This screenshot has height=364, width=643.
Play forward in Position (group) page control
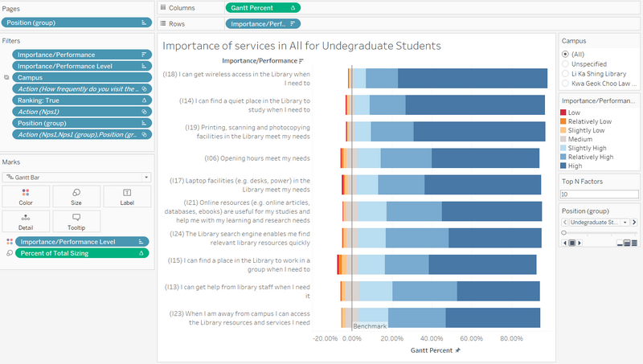pyautogui.click(x=580, y=243)
